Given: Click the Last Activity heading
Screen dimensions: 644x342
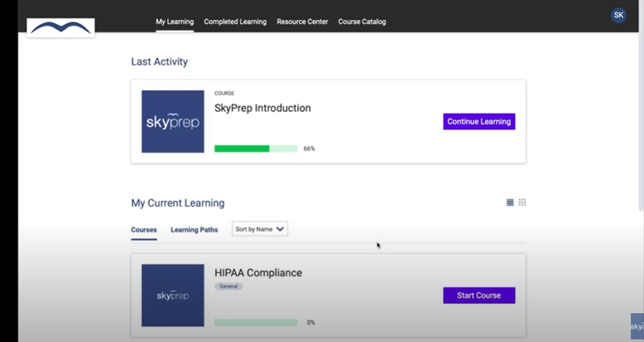Looking at the screenshot, I should point(159,62).
